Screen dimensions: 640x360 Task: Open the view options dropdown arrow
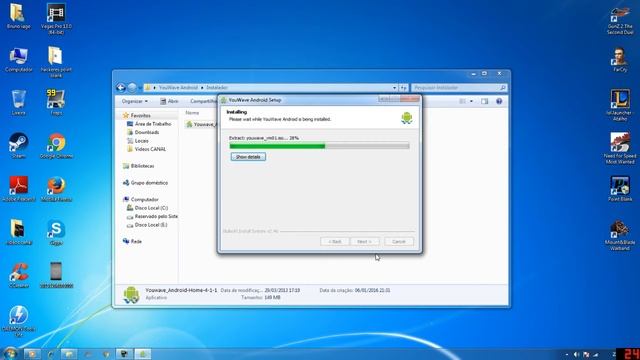pyautogui.click(x=471, y=101)
